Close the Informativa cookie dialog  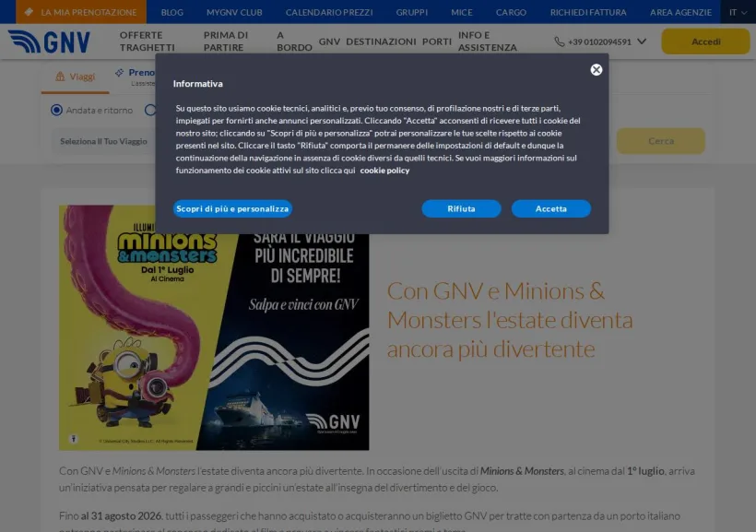pyautogui.click(x=596, y=69)
